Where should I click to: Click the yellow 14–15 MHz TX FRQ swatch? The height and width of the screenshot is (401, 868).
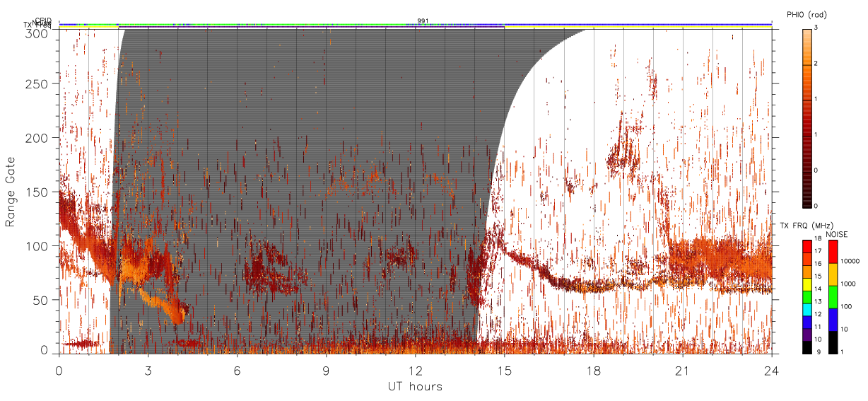click(807, 284)
